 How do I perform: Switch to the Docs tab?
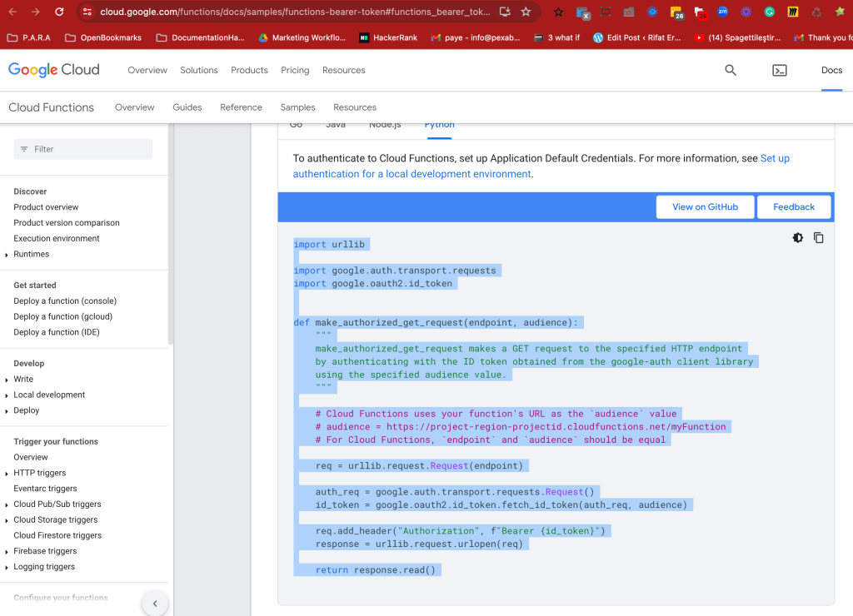coord(831,70)
